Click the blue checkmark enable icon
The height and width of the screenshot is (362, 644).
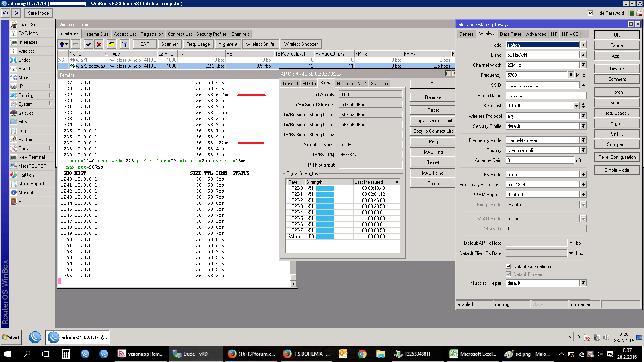[89, 44]
